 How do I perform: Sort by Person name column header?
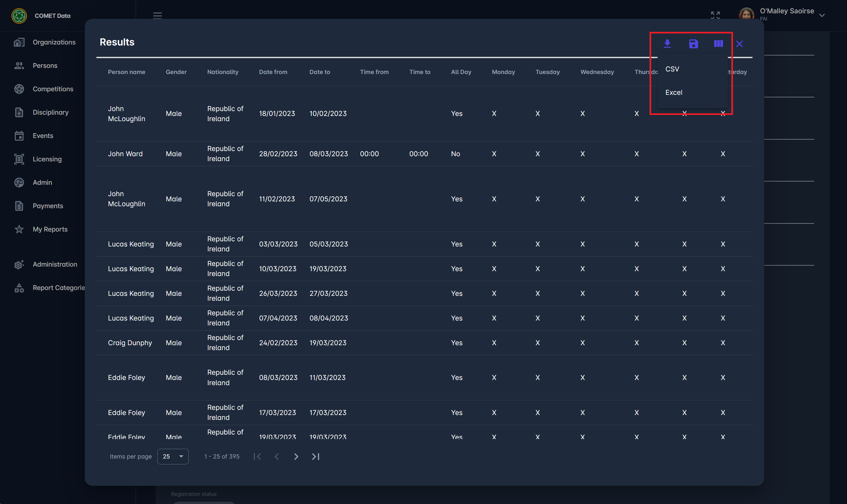pyautogui.click(x=126, y=72)
